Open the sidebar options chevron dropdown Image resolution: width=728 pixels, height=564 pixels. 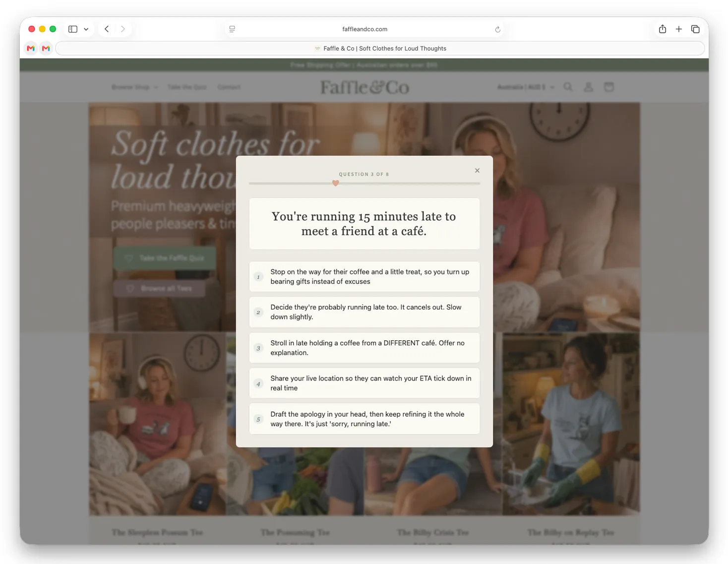pyautogui.click(x=86, y=29)
